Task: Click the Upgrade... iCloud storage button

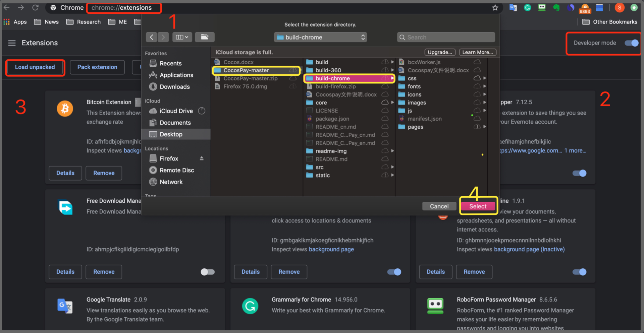Action: point(440,52)
